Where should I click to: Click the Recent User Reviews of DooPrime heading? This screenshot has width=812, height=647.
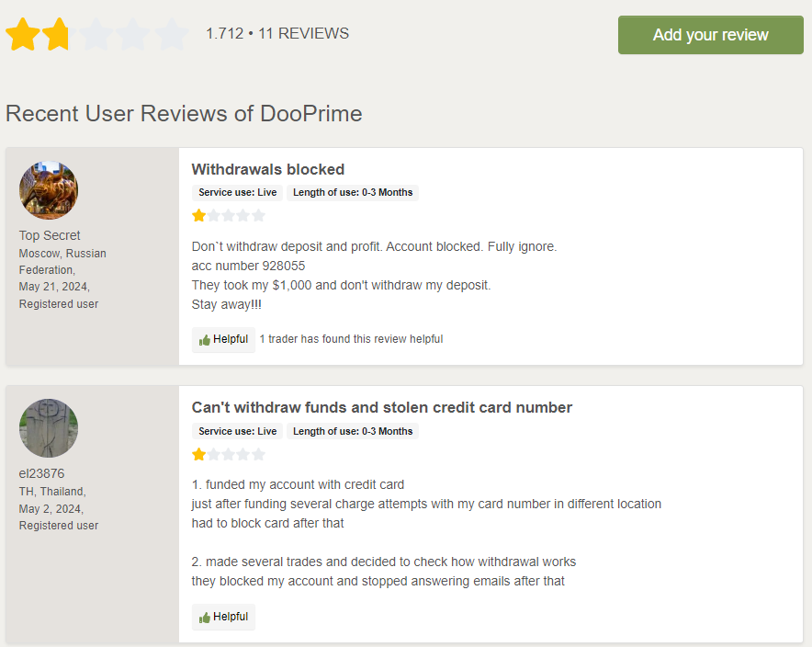[x=184, y=113]
